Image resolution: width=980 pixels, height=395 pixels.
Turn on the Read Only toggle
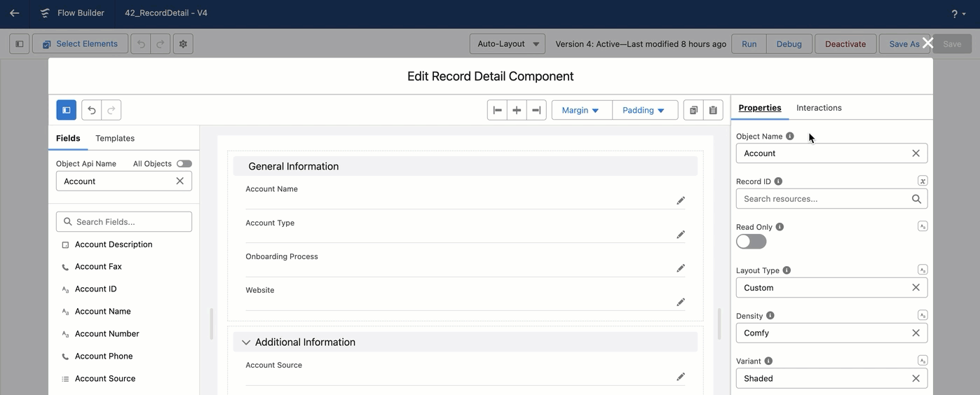pyautogui.click(x=751, y=242)
